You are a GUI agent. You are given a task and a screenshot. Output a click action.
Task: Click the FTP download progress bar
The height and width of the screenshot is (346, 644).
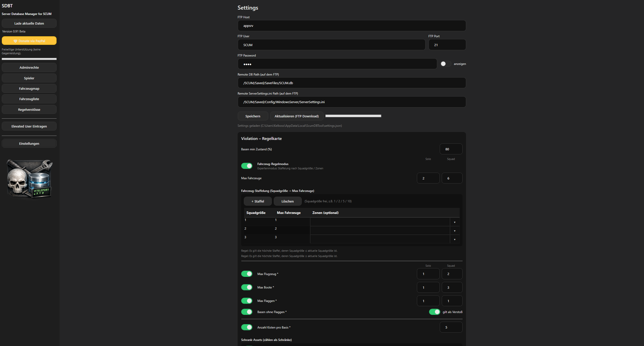coord(353,116)
